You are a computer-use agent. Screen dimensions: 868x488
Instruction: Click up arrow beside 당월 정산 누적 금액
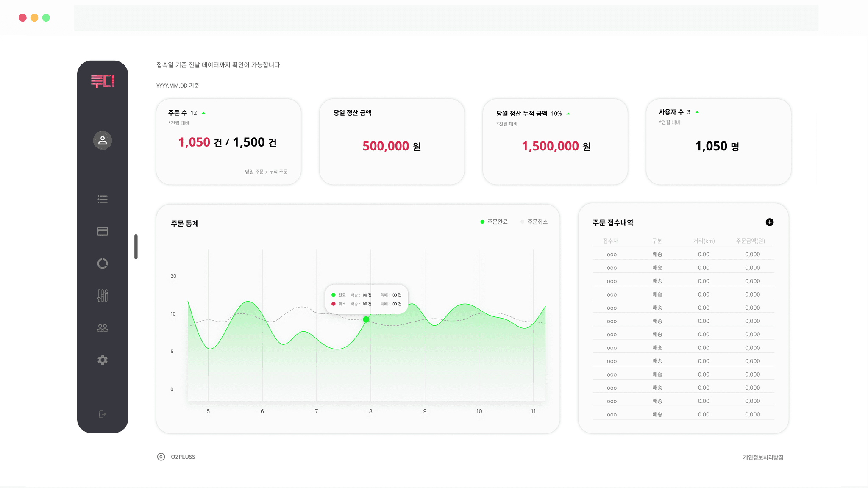[x=568, y=114]
